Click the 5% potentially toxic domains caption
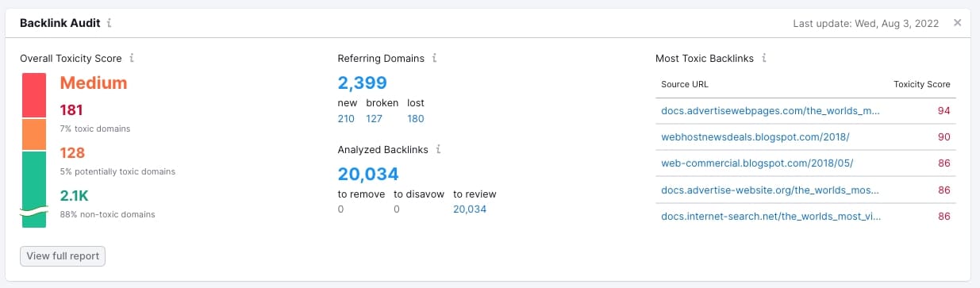 117,171
